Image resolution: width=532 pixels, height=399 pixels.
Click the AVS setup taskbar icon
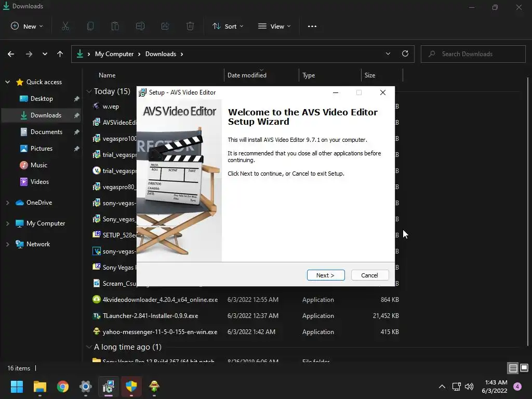tap(109, 387)
